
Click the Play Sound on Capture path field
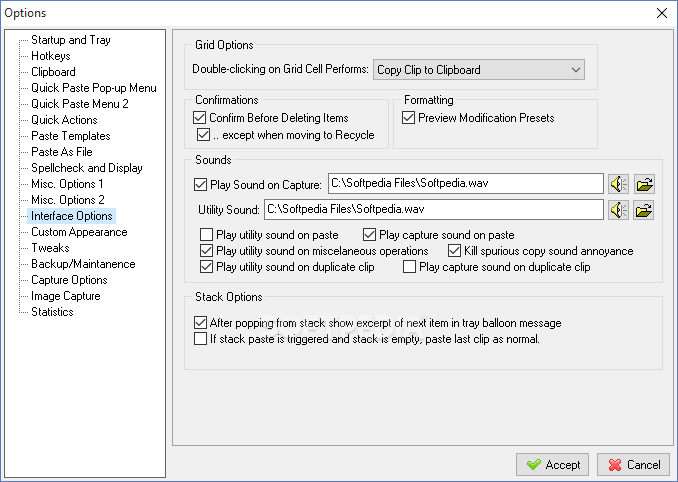(x=466, y=184)
